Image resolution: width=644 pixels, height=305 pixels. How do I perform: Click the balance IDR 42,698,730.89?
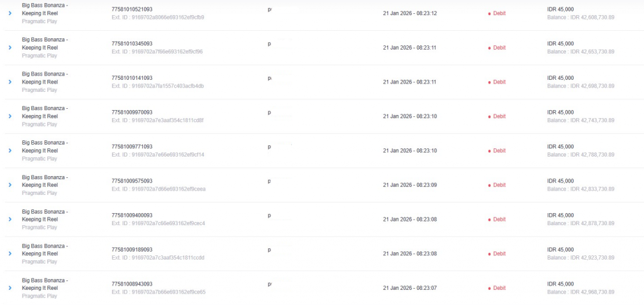click(x=580, y=86)
